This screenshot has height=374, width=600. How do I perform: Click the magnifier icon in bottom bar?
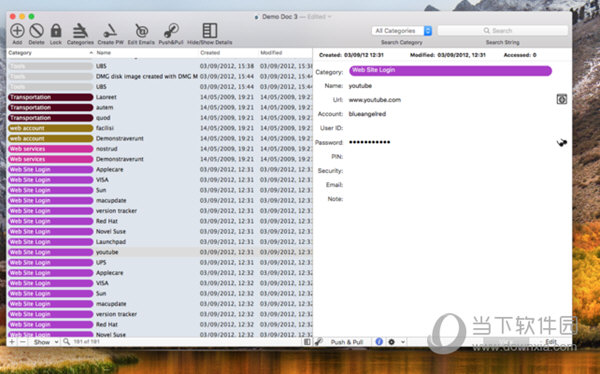[x=66, y=341]
